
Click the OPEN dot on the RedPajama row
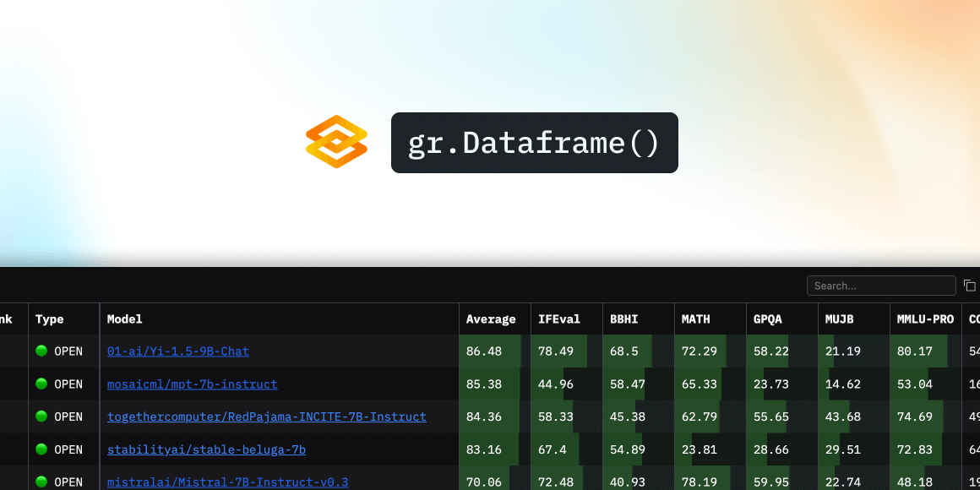click(42, 416)
